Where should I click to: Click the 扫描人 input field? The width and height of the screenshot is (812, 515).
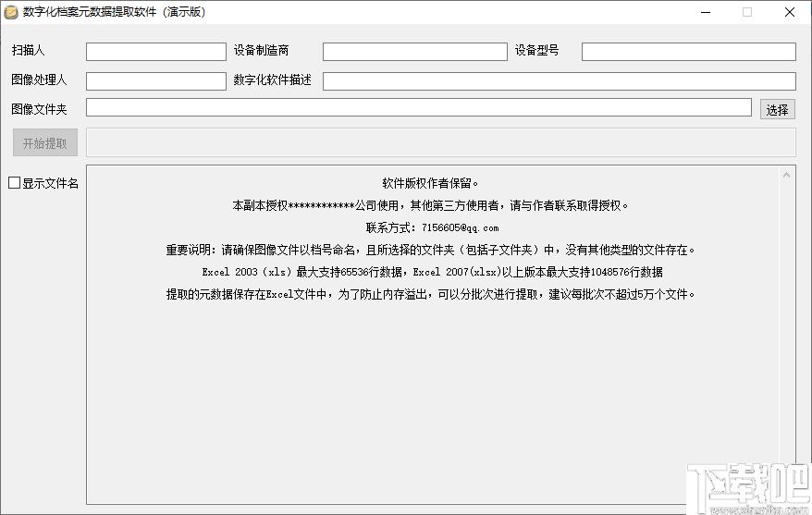tap(156, 52)
